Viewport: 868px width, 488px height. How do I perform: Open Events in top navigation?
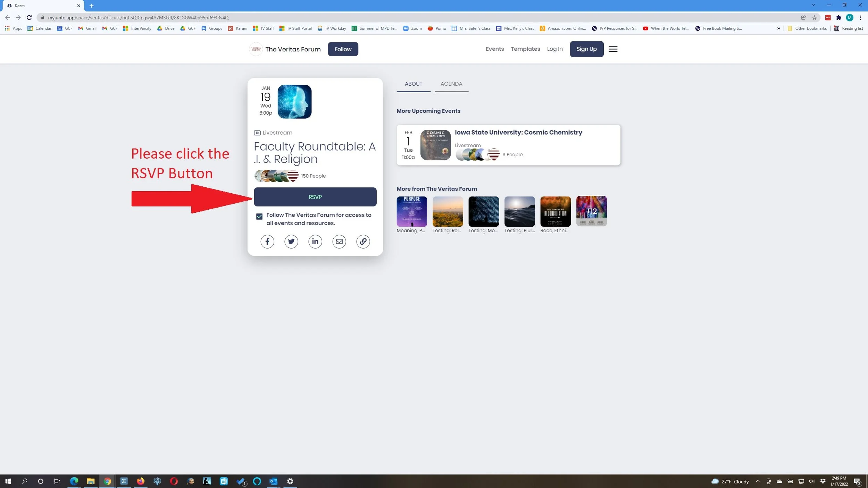[494, 49]
